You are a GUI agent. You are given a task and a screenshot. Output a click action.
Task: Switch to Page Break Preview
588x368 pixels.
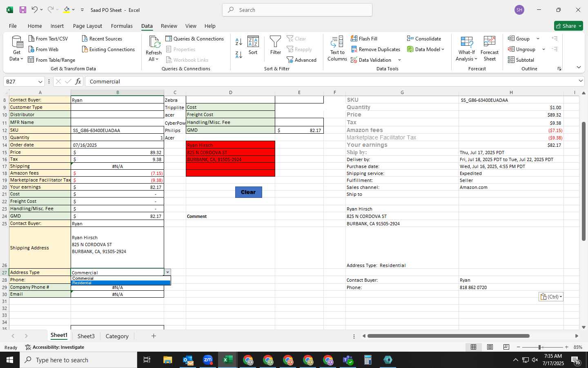pyautogui.click(x=506, y=347)
